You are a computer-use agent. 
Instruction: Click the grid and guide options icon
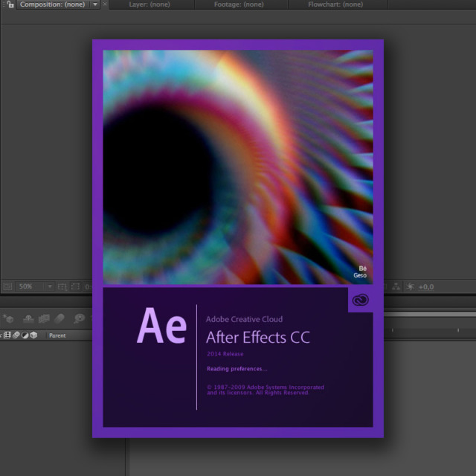pyautogui.click(x=62, y=286)
